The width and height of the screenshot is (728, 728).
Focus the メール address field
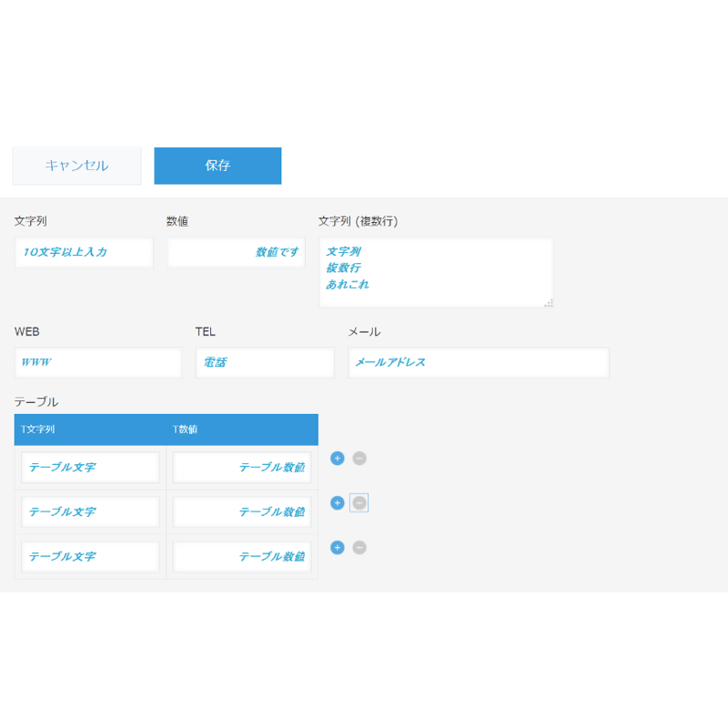click(479, 362)
